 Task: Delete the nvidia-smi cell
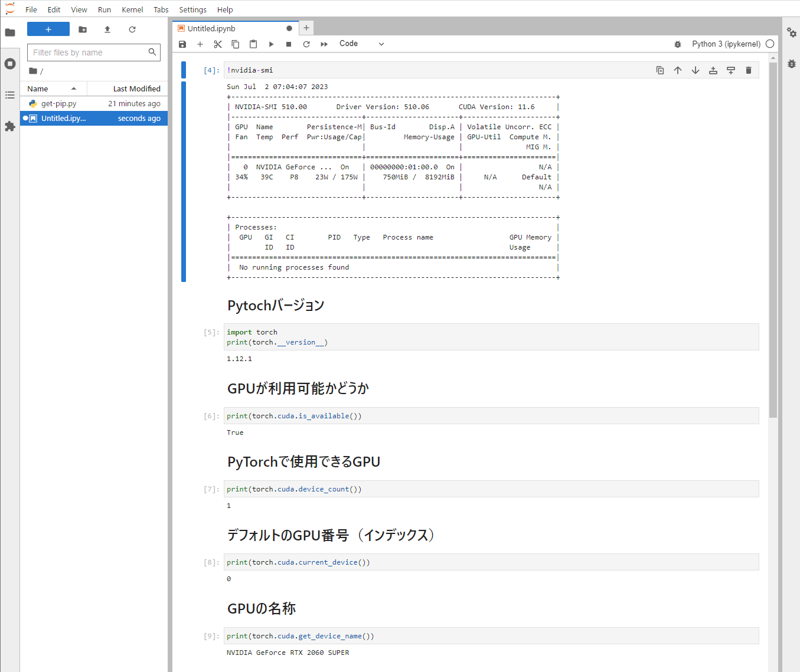click(749, 70)
